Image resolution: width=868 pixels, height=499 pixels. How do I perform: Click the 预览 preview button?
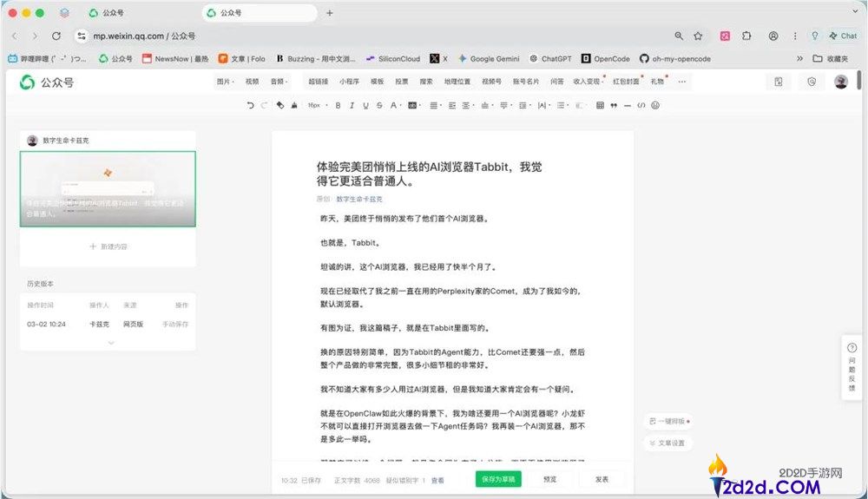point(549,479)
